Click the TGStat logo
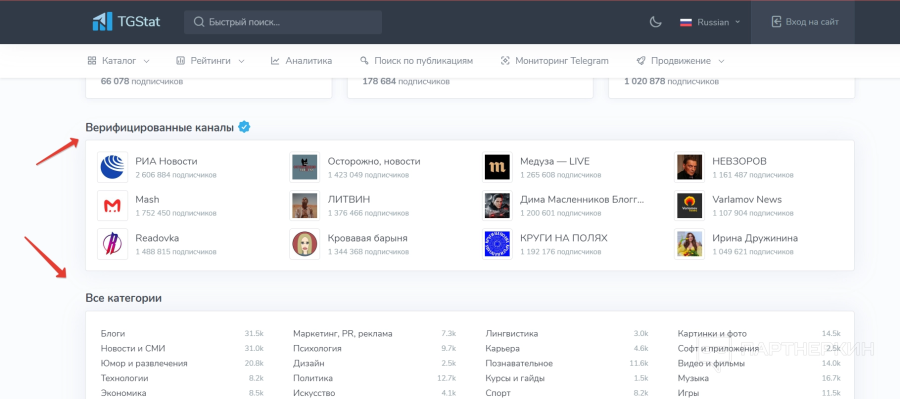The image size is (900, 399). 126,22
